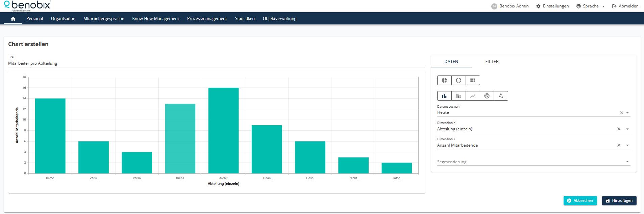
Task: Clear the Dimension X selection
Action: [x=619, y=129]
